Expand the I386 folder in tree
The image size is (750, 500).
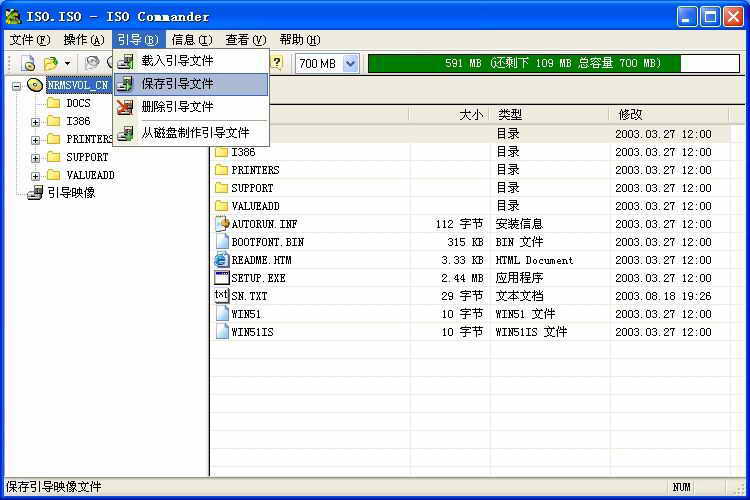36,122
